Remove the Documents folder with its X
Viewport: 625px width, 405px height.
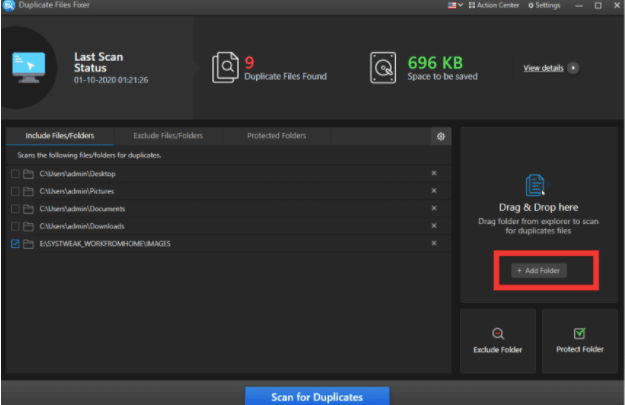point(434,208)
